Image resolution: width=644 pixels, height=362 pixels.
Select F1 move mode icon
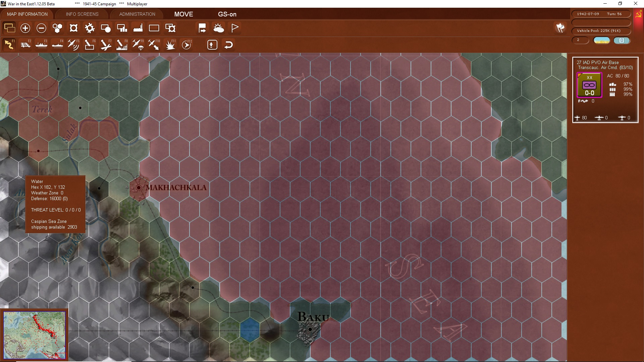[9, 45]
